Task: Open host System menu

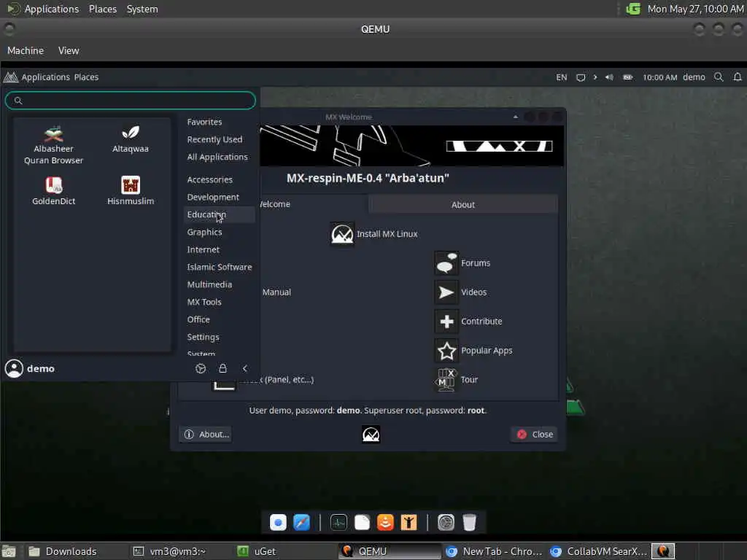Action: pos(142,9)
